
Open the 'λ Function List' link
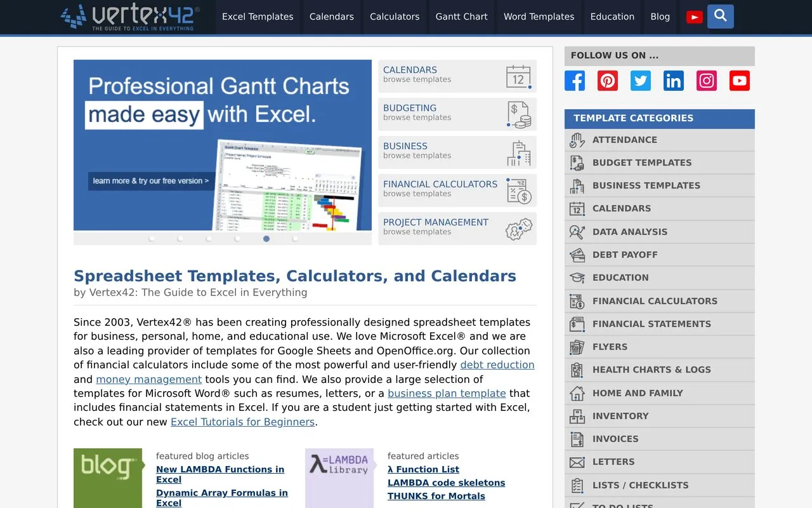pyautogui.click(x=423, y=470)
